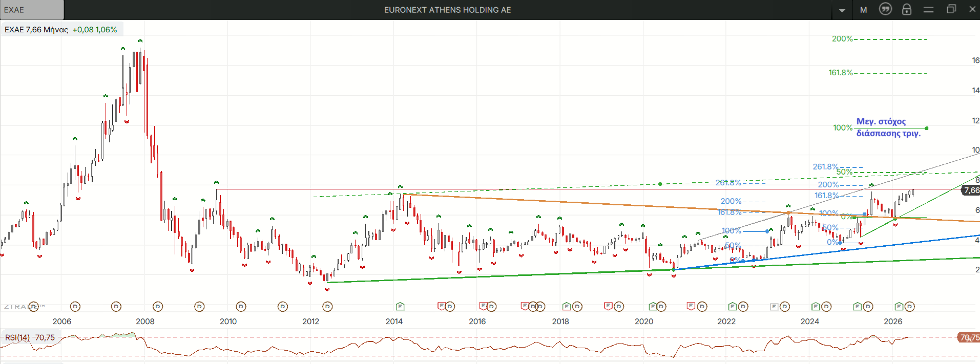Toggle the padlock lock icon
This screenshot has height=364, width=980.
pos(907,9)
